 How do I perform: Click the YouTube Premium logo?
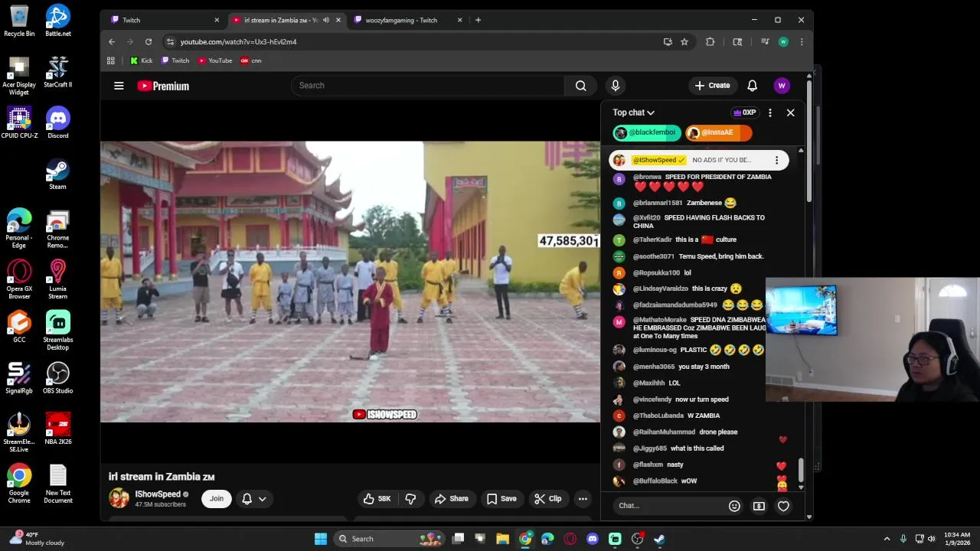(x=163, y=86)
